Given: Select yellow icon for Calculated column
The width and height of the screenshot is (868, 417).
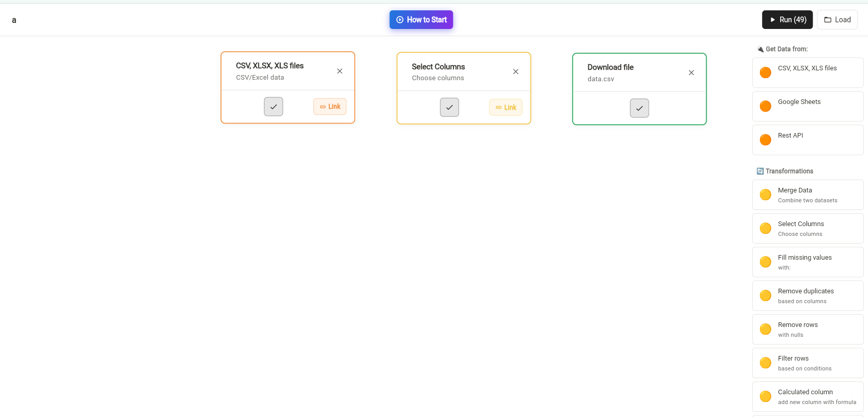Looking at the screenshot, I should [x=766, y=396].
